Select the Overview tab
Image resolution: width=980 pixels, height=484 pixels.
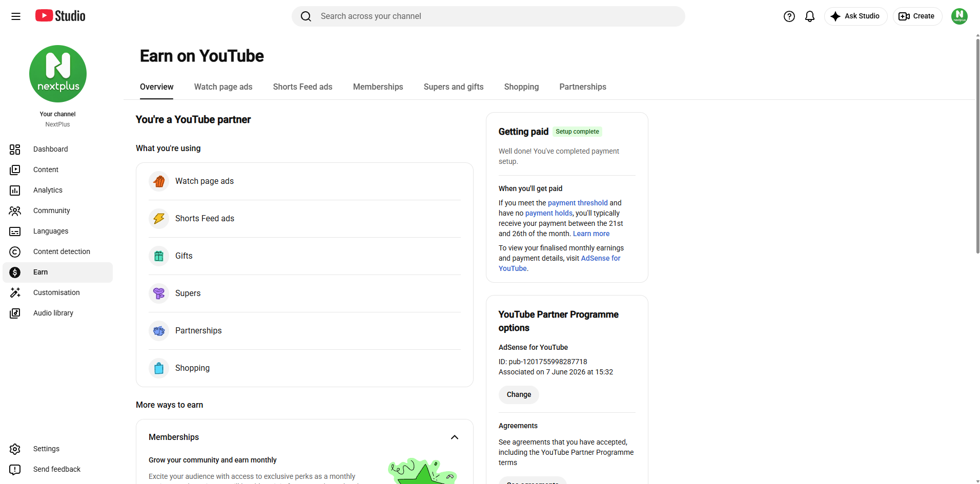pos(156,87)
